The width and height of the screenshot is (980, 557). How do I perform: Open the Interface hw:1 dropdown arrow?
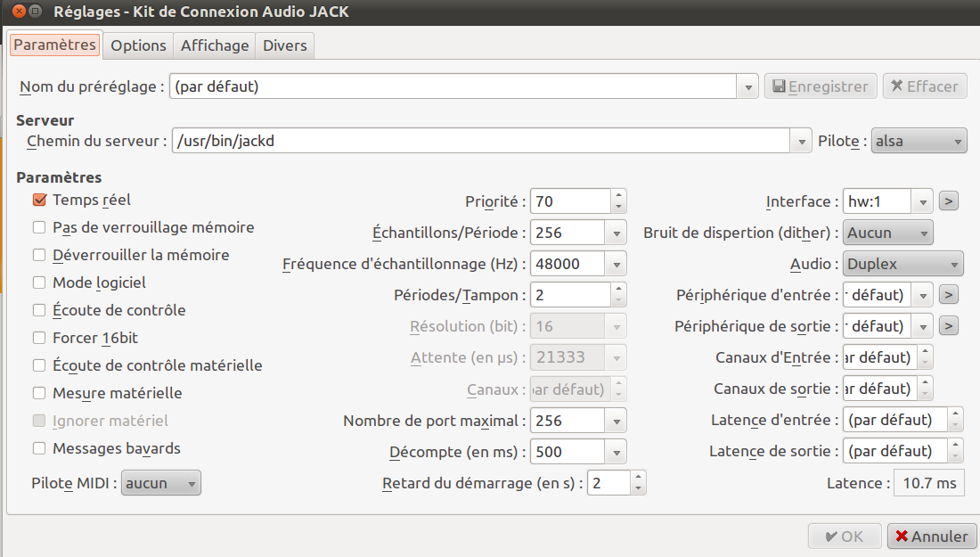(922, 202)
